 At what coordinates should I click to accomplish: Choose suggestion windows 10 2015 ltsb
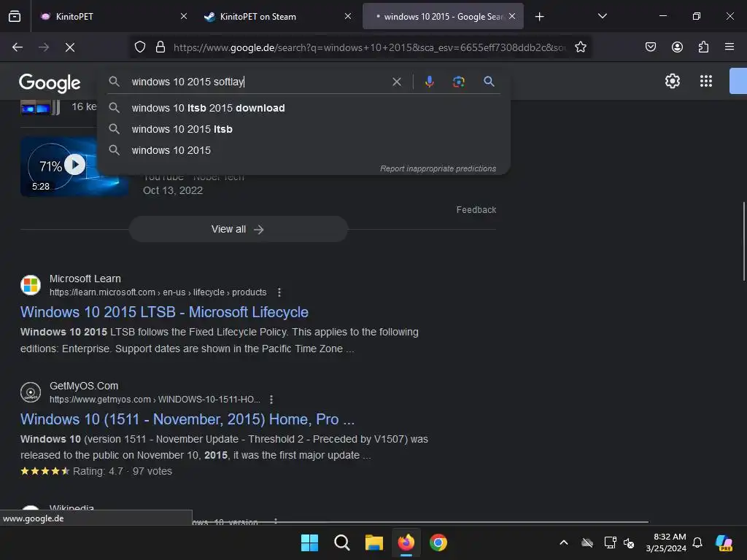click(303, 129)
